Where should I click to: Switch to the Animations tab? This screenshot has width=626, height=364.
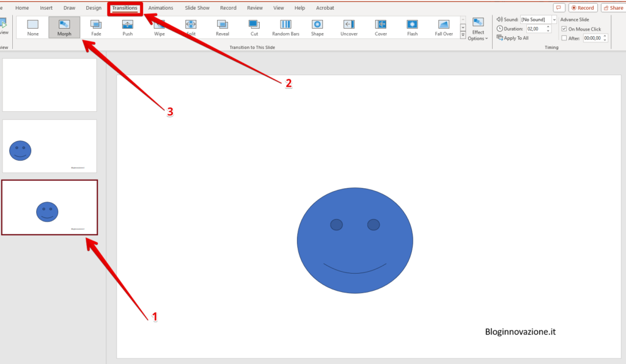pos(161,8)
